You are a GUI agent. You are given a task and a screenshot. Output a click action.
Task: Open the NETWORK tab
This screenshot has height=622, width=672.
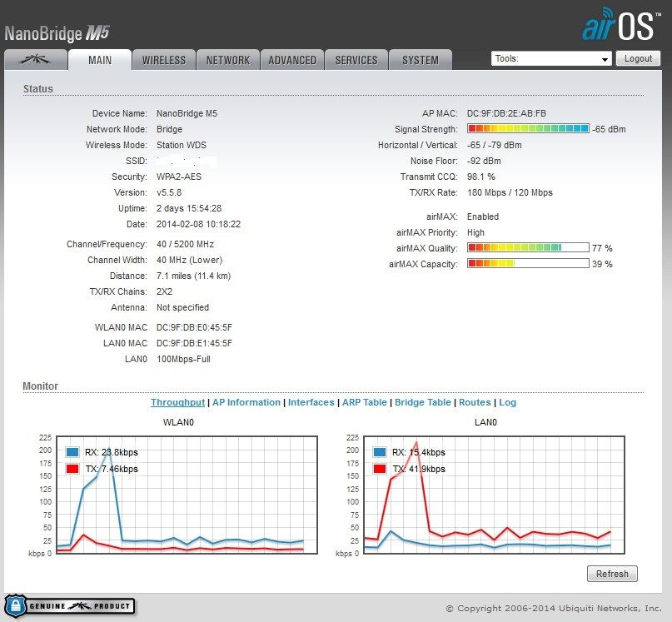pos(228,60)
